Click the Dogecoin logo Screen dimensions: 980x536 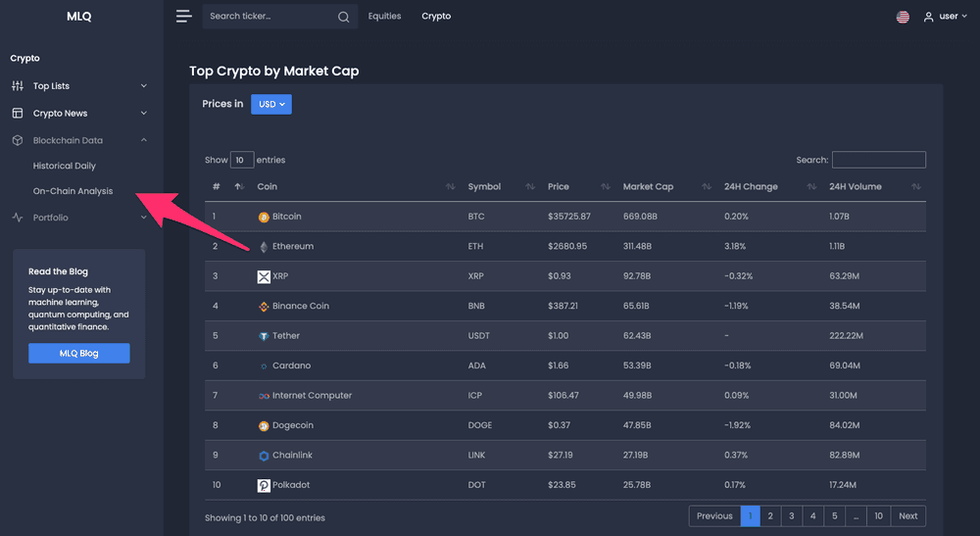click(264, 426)
